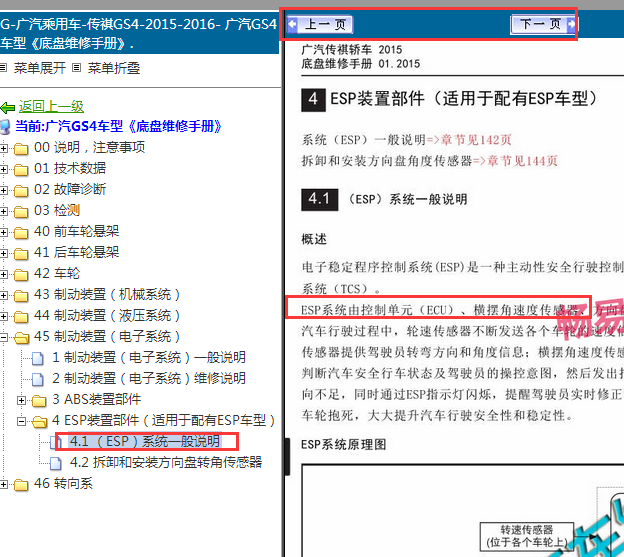Screen dimensions: 624x557
Task: Click folder icon of 3 ABS装置部件
Action: (39, 401)
